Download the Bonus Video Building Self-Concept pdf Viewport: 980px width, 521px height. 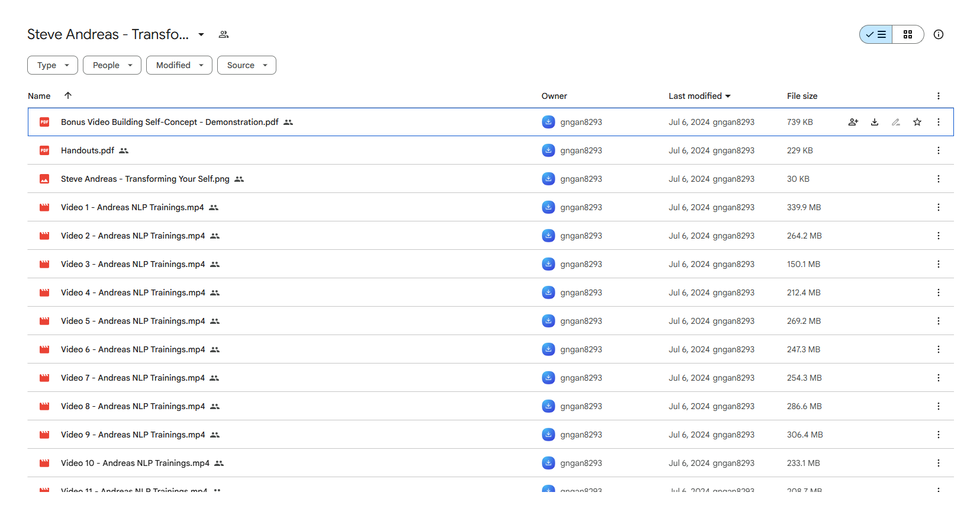point(875,122)
